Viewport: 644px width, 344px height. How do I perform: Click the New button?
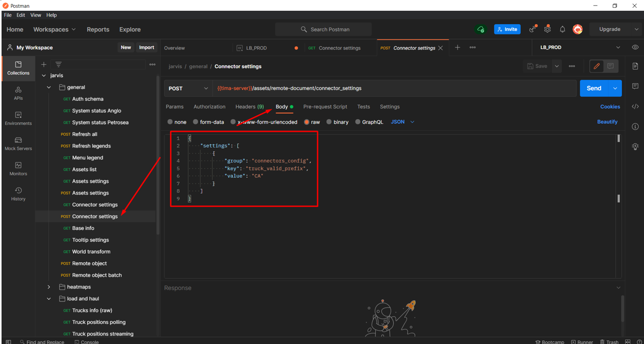[126, 47]
